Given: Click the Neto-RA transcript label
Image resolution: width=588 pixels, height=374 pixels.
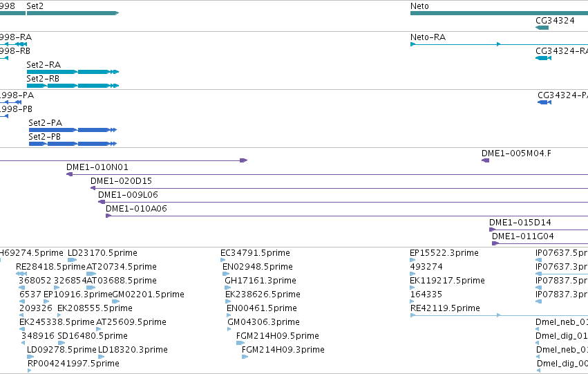Looking at the screenshot, I should click(x=428, y=37).
